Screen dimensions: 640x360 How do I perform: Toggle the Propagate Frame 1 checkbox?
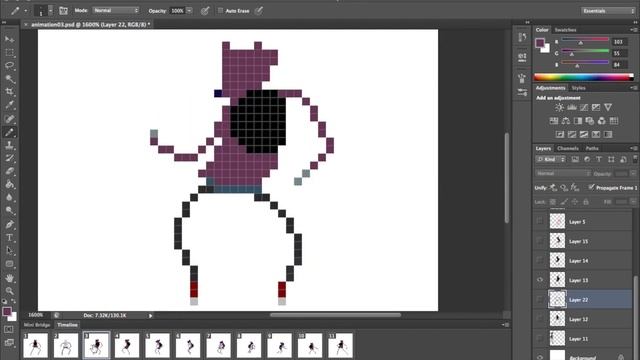point(591,187)
